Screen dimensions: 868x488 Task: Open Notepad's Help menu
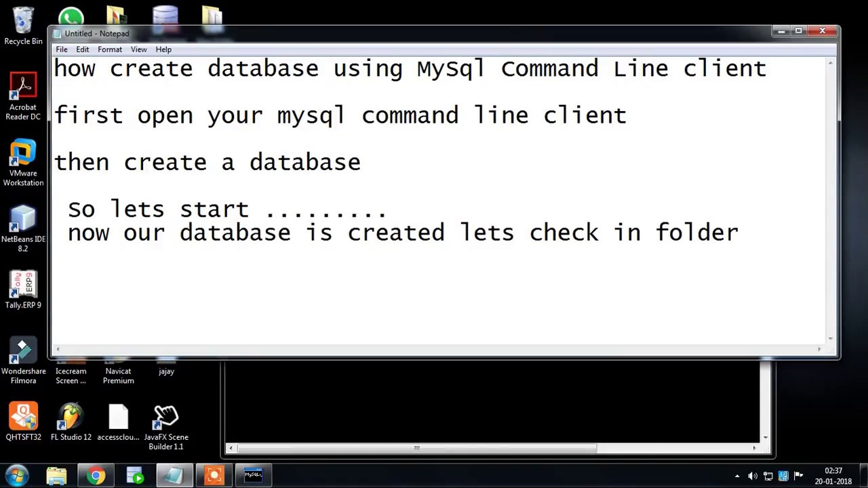tap(163, 49)
